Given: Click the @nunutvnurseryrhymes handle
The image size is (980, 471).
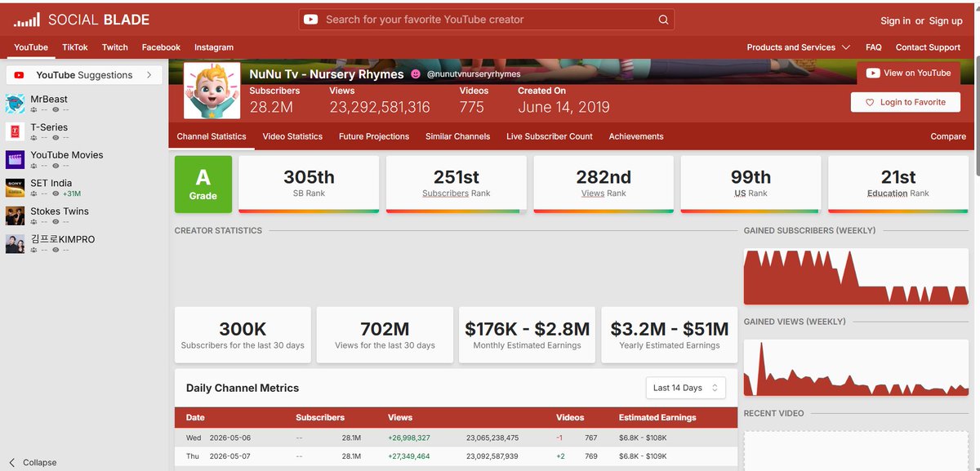Looking at the screenshot, I should click(x=474, y=74).
